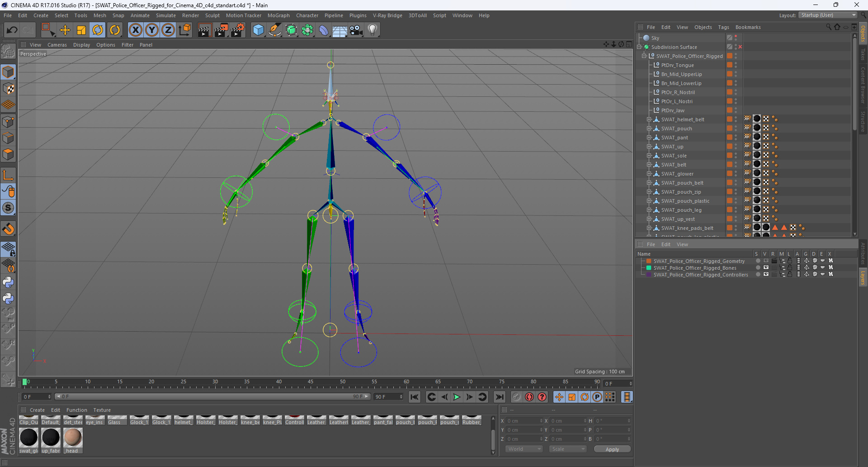Click the Bones layer color swatch
868x467 pixels.
pyautogui.click(x=649, y=268)
